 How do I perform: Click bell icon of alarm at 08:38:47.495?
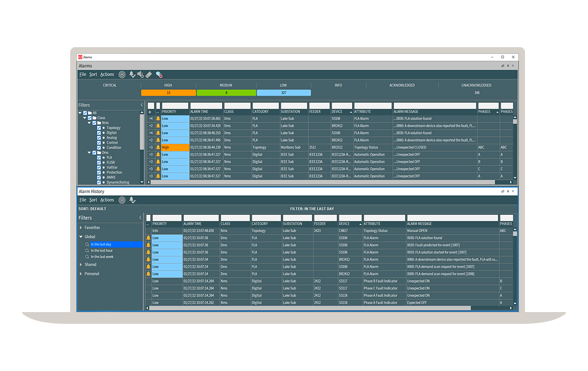click(x=158, y=140)
